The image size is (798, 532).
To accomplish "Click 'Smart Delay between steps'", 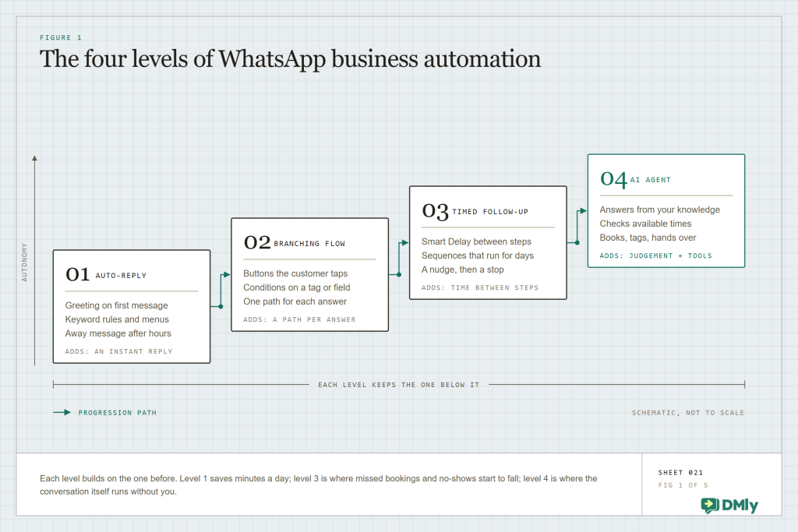I will point(476,241).
